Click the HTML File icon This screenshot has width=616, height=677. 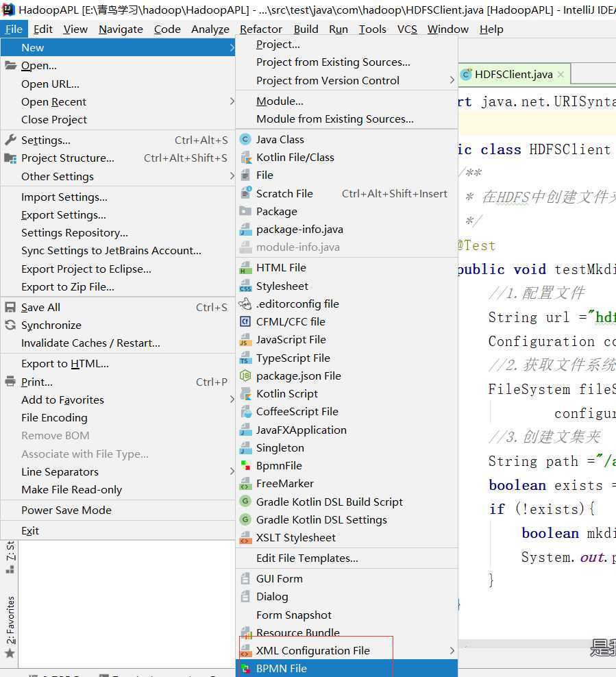click(245, 268)
